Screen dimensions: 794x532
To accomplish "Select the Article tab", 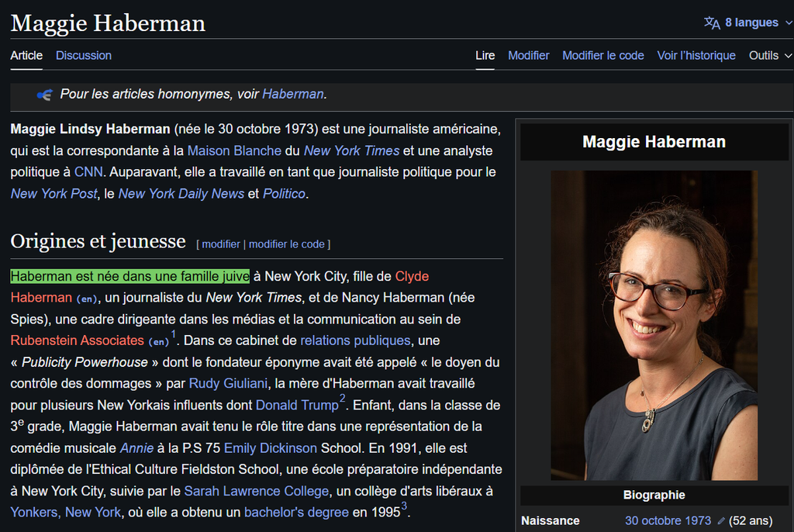I will point(26,55).
